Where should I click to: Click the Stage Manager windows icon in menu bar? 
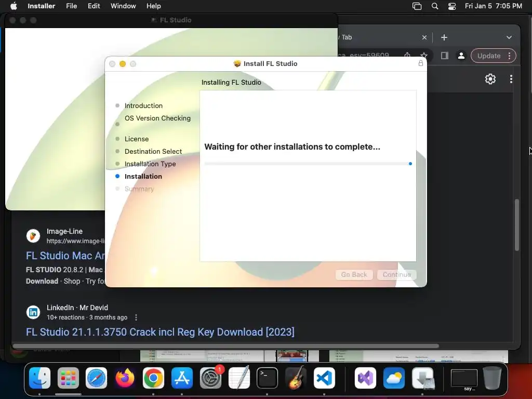pyautogui.click(x=417, y=6)
